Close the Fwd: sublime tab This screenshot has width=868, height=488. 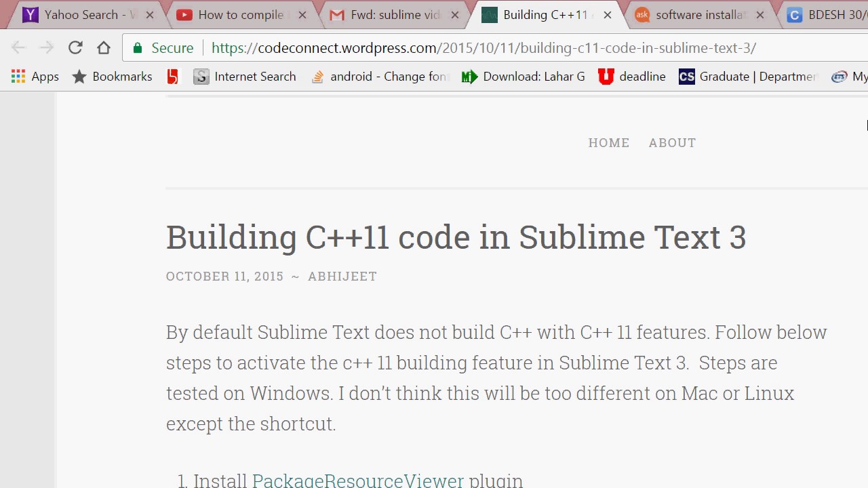click(455, 15)
